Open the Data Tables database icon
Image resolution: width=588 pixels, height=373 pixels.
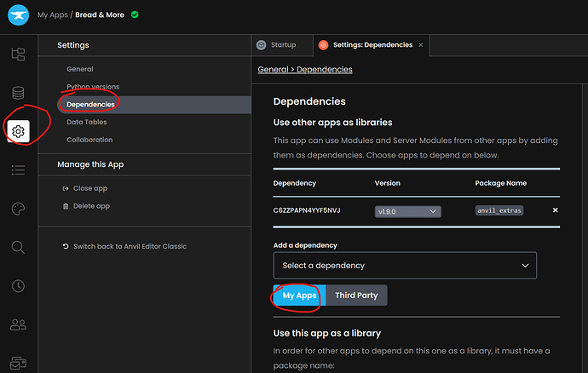tap(18, 93)
